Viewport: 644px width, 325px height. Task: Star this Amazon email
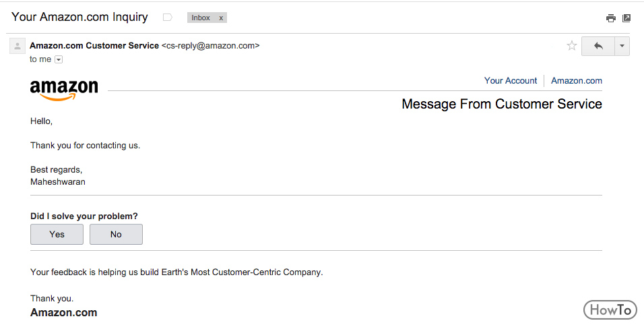coord(572,46)
